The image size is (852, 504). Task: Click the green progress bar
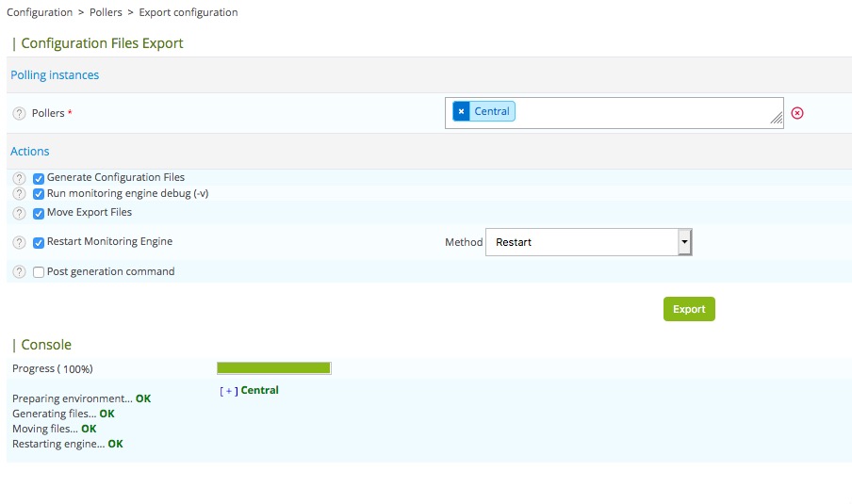pyautogui.click(x=273, y=368)
